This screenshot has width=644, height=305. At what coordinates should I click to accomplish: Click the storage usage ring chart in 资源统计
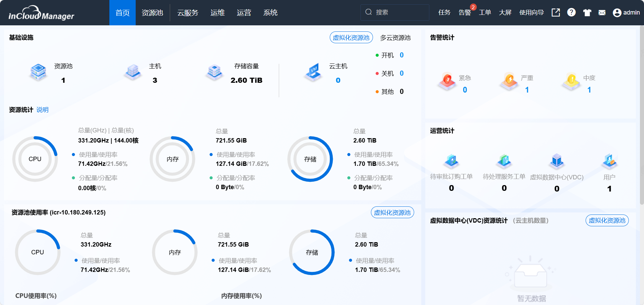point(310,159)
